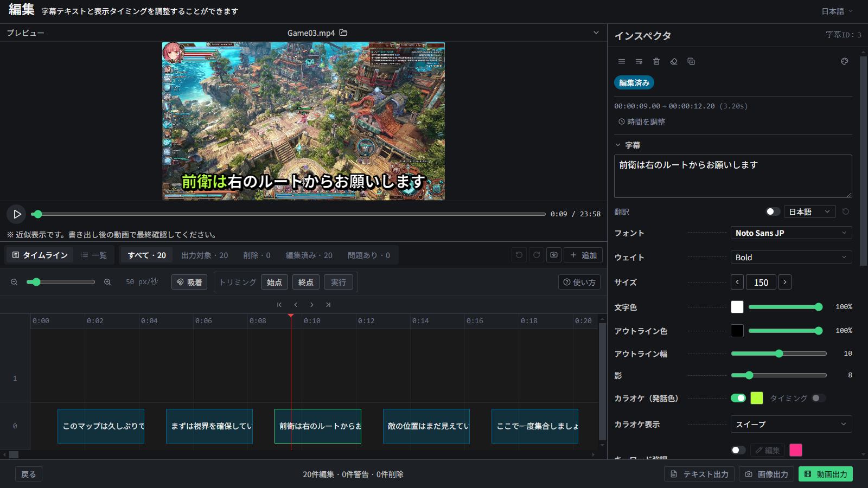
Task: Reset translation with the circular arrow icon
Action: [846, 211]
